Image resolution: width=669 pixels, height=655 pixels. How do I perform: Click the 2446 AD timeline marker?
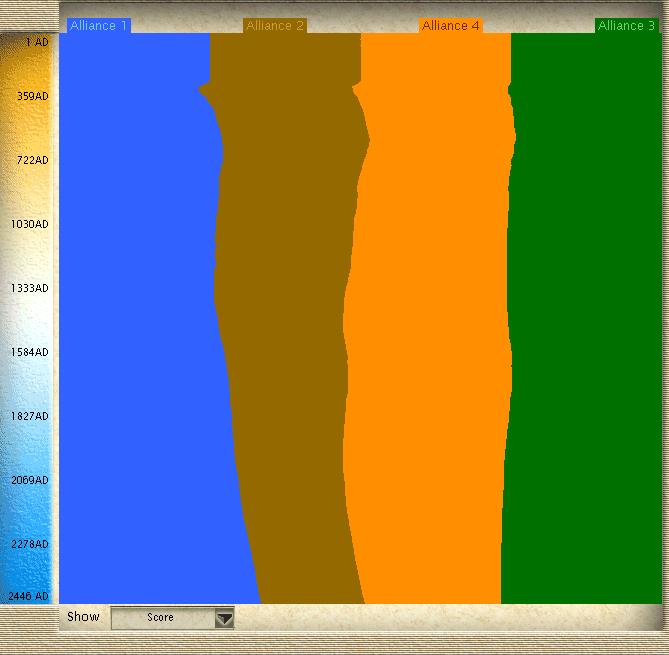tap(28, 597)
